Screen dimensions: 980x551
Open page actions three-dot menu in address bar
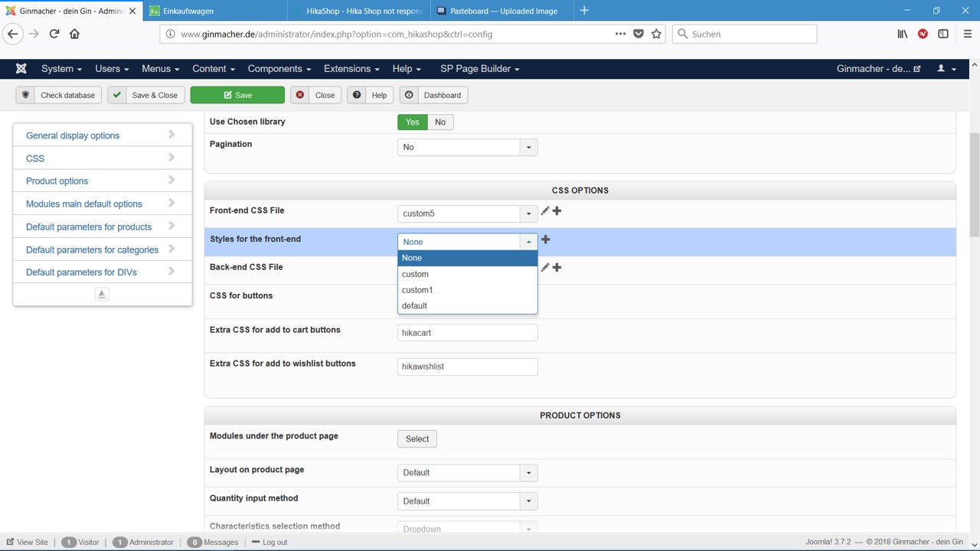(x=620, y=34)
